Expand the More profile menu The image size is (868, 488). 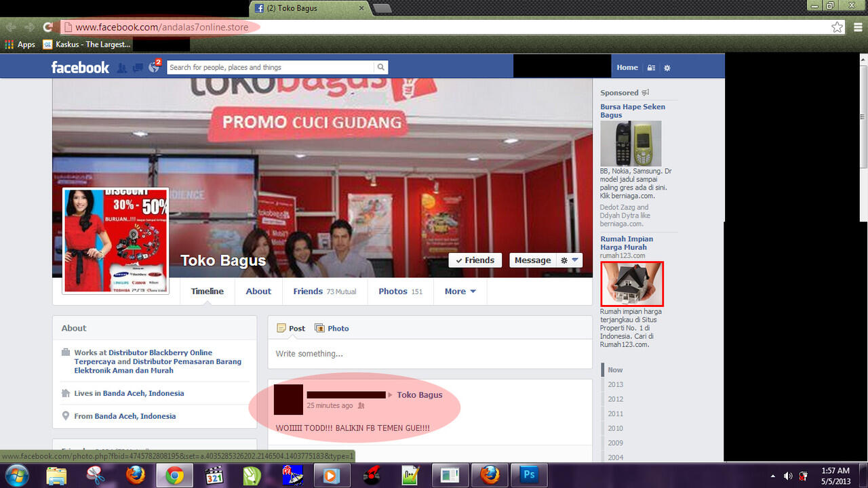460,291
